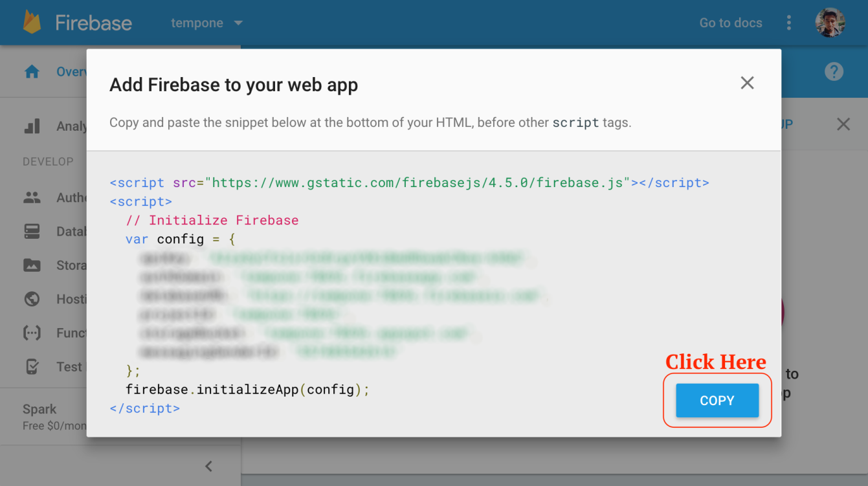Open the Go to docs link
The width and height of the screenshot is (868, 486).
point(731,23)
